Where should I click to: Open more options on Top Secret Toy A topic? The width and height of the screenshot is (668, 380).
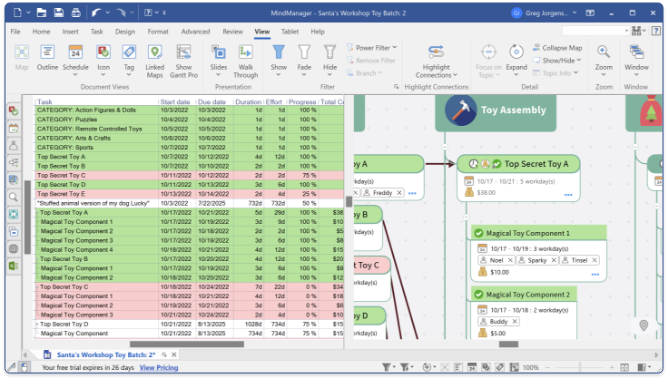tap(568, 195)
